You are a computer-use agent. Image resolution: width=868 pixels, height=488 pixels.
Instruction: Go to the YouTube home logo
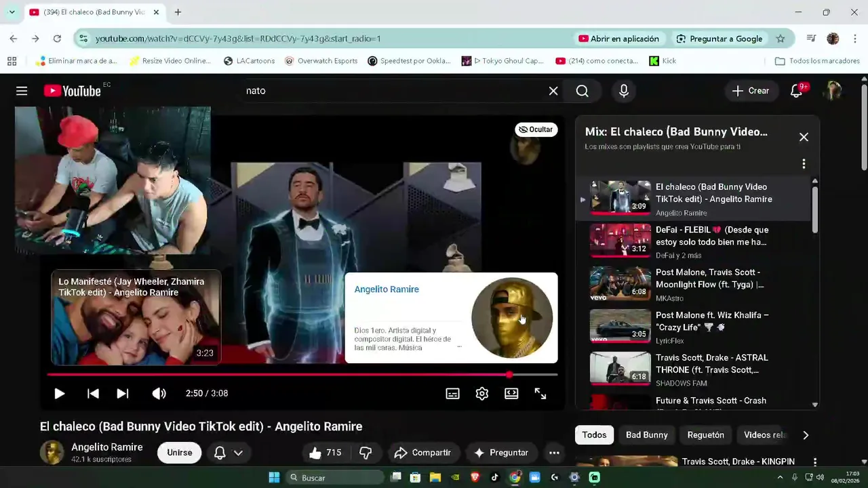[73, 91]
